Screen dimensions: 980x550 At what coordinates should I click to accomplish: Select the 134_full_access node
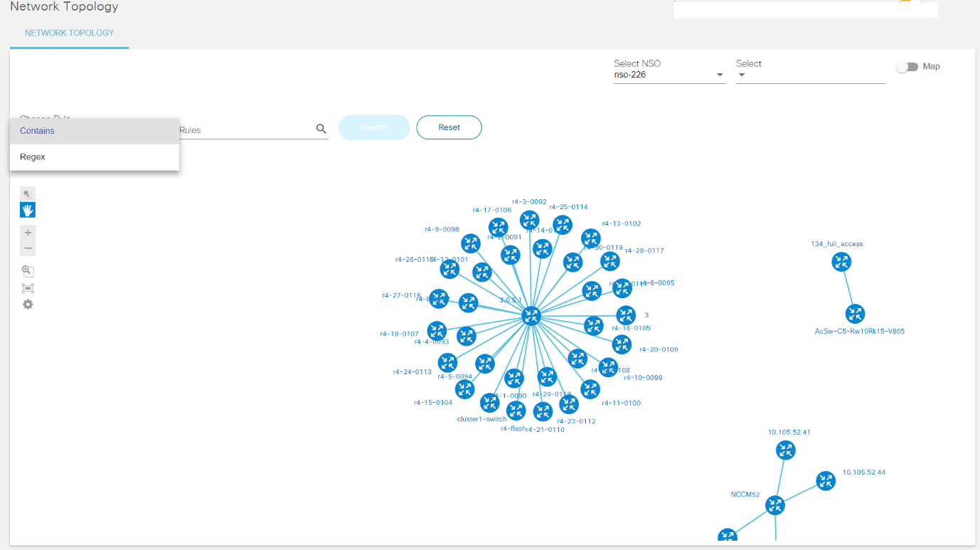point(841,262)
